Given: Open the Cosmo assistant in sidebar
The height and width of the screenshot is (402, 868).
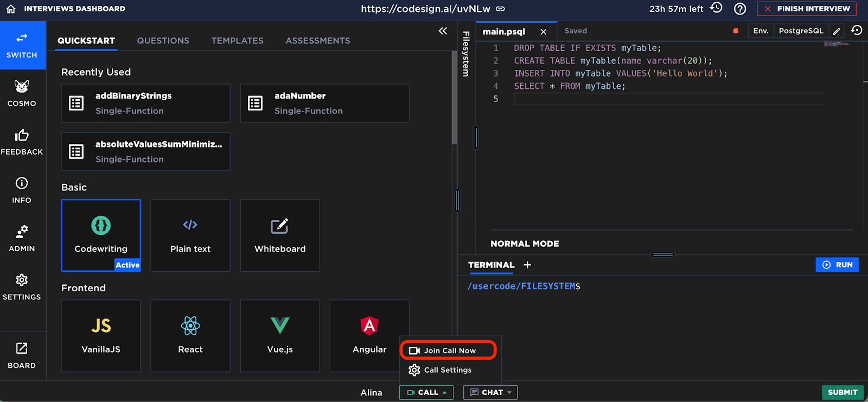Looking at the screenshot, I should 22,93.
